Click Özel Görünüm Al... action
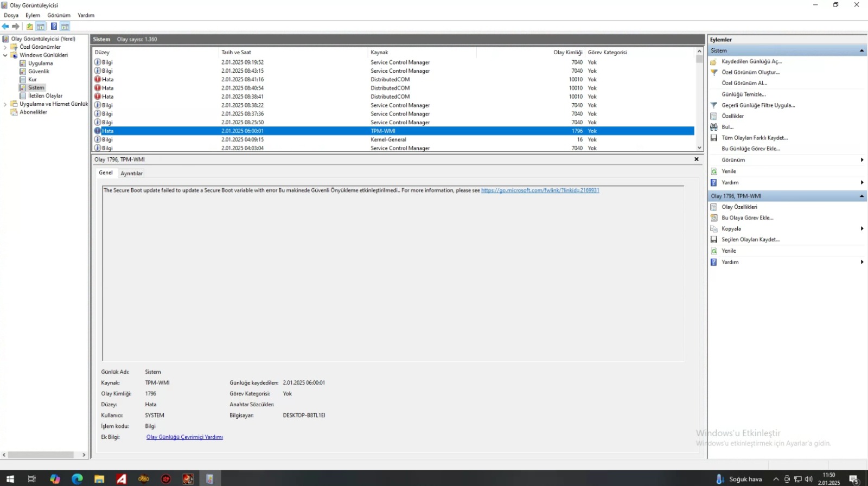The height and width of the screenshot is (486, 868). click(744, 84)
